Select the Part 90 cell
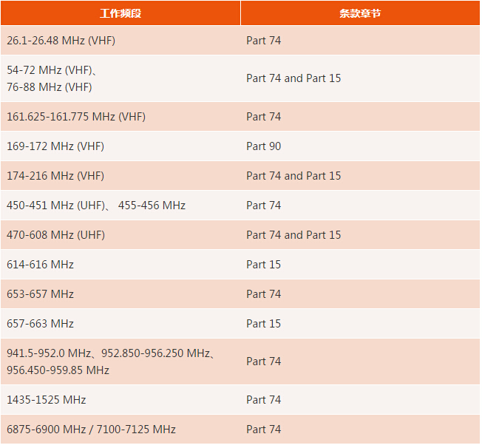482x448 pixels. click(264, 146)
